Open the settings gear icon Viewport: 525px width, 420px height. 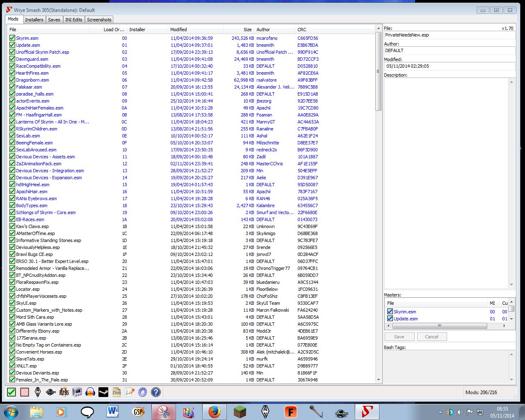142,392
